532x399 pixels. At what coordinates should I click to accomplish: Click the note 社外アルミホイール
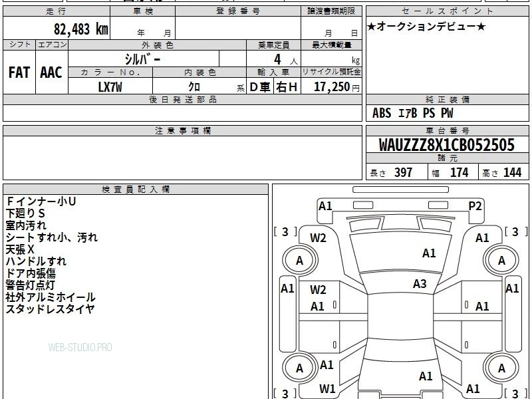pyautogui.click(x=51, y=297)
